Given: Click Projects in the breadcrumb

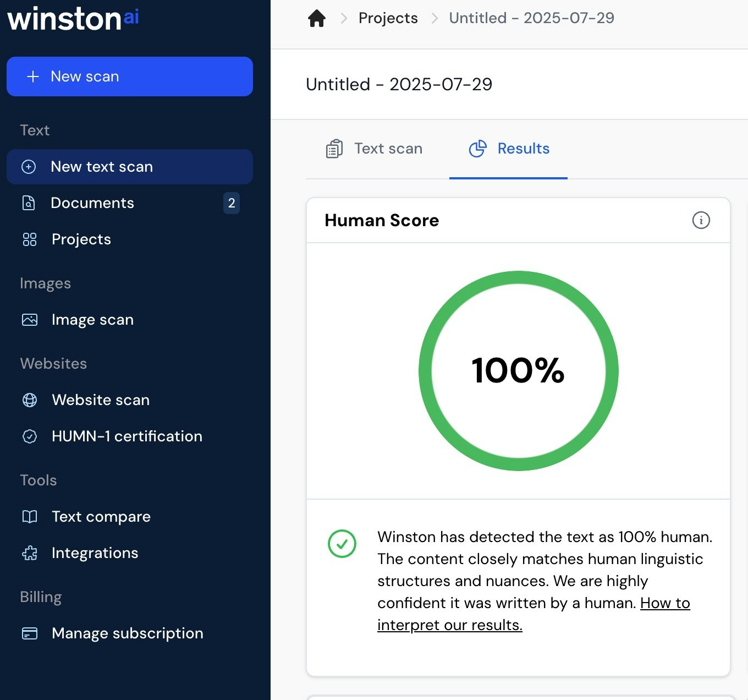Looking at the screenshot, I should (x=388, y=18).
